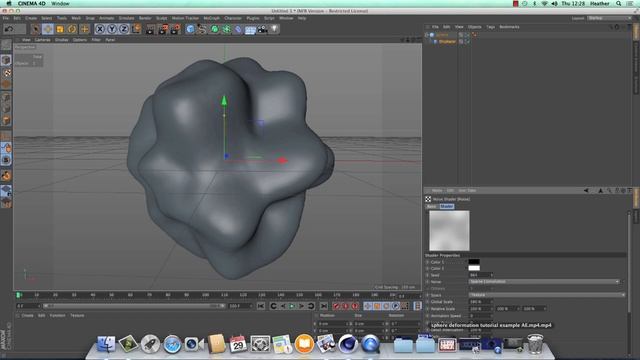
Task: Click the blue Cube primitive icon
Action: pos(190,29)
